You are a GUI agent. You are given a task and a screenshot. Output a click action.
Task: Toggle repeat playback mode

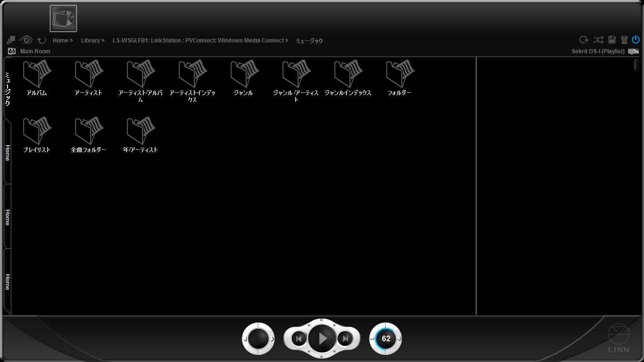tap(584, 40)
